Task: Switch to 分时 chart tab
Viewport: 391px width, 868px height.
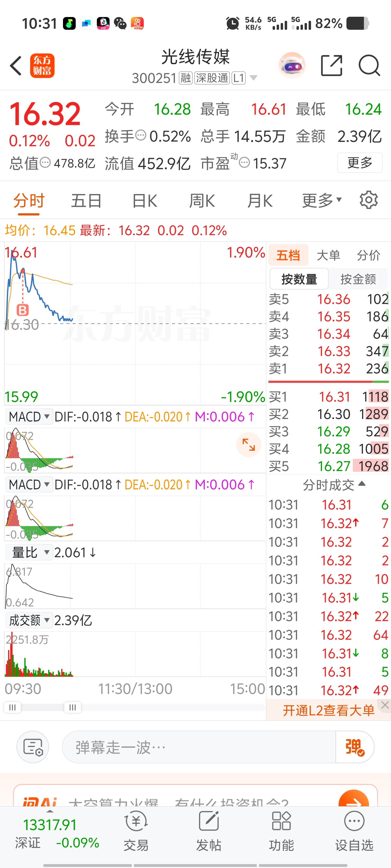Action: [x=29, y=201]
